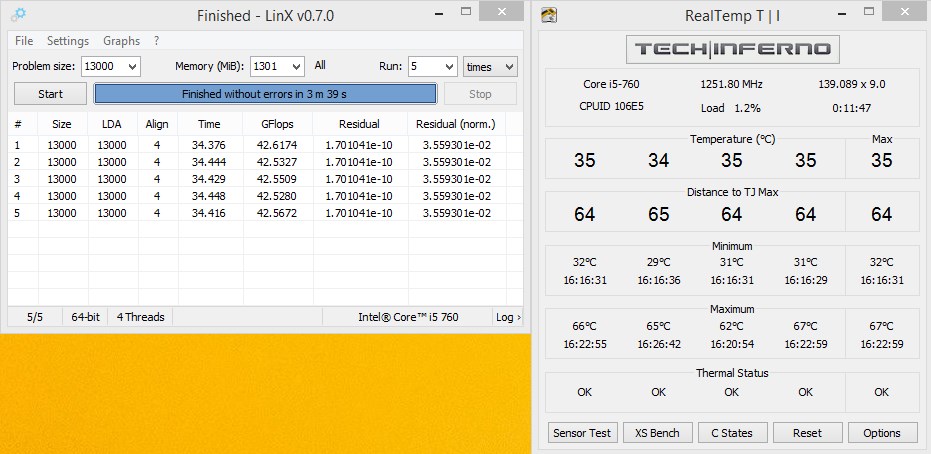Image resolution: width=931 pixels, height=454 pixels.
Task: Open the File menu in LinX
Action: tap(24, 41)
